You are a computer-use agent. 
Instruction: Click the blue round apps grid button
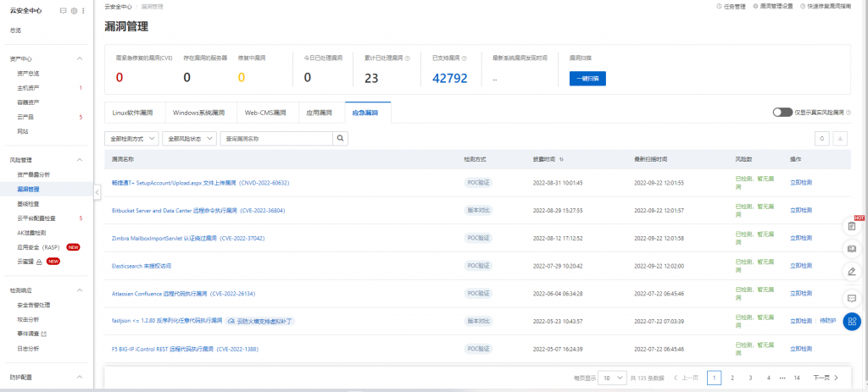pos(852,321)
